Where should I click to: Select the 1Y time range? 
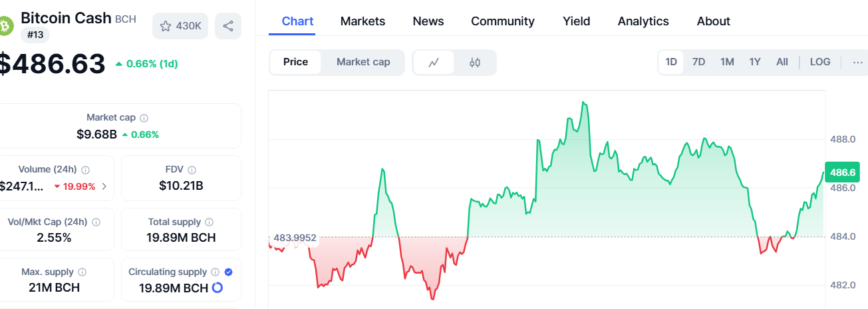click(x=755, y=62)
